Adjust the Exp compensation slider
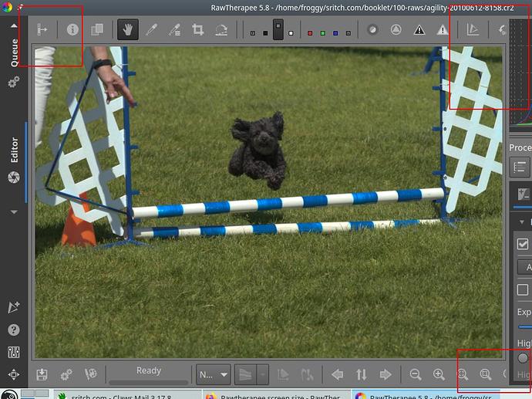This screenshot has width=532, height=399. tap(525, 327)
